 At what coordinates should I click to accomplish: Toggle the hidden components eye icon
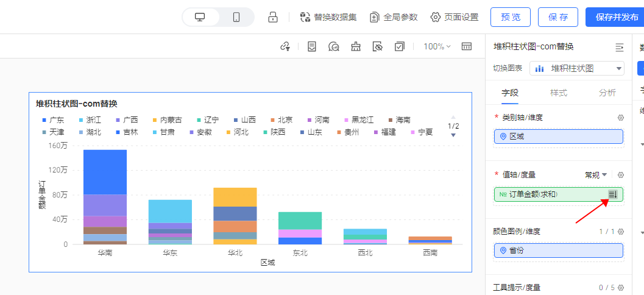pyautogui.click(x=378, y=46)
